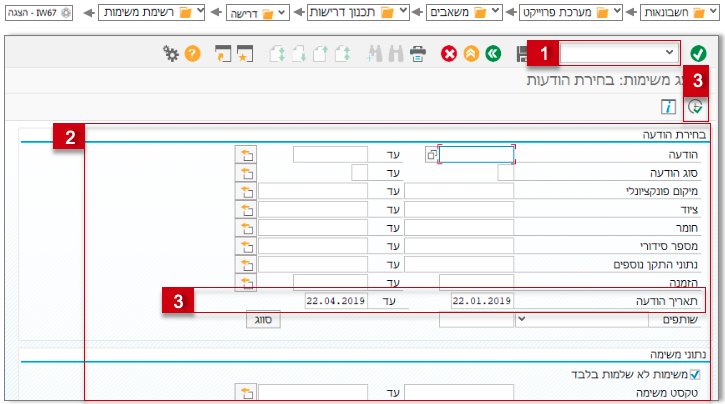Expand the דרישה breadcrumb chevron
Screen dimensions: 725x404
(x=282, y=12)
